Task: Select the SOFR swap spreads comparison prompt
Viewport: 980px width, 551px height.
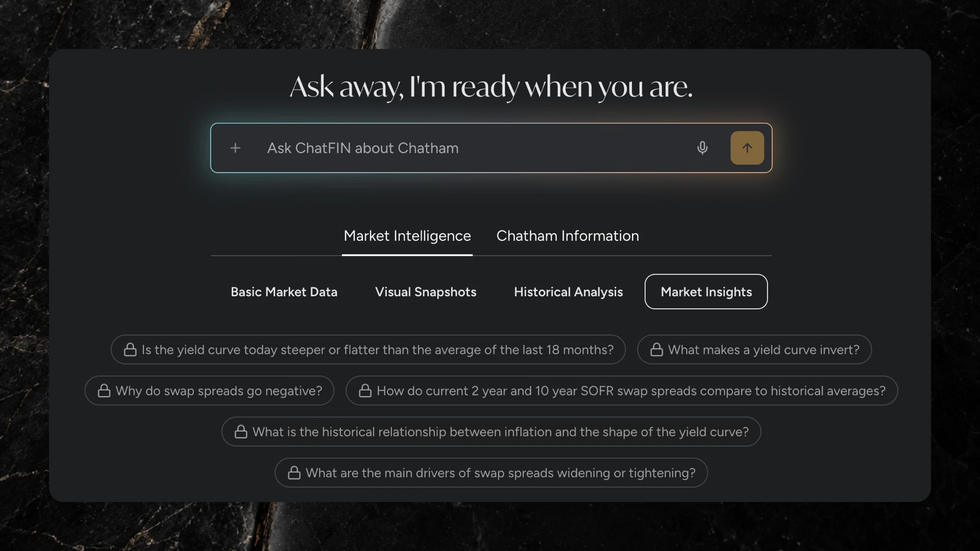Action: tap(622, 391)
